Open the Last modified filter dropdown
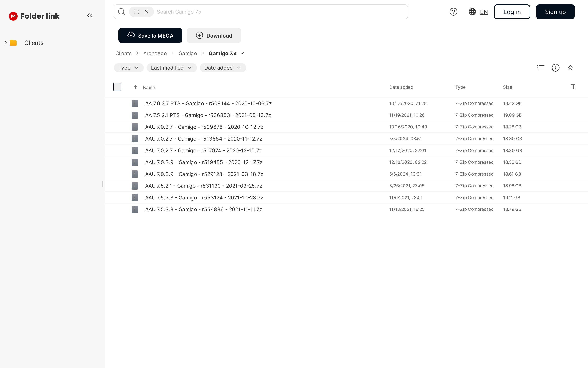 click(x=172, y=68)
